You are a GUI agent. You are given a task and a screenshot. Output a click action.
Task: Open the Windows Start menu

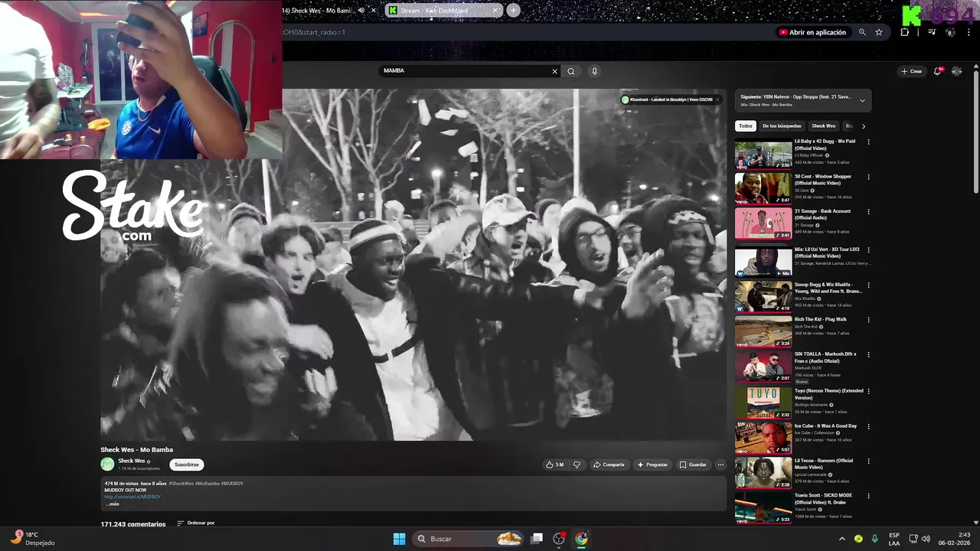click(399, 539)
